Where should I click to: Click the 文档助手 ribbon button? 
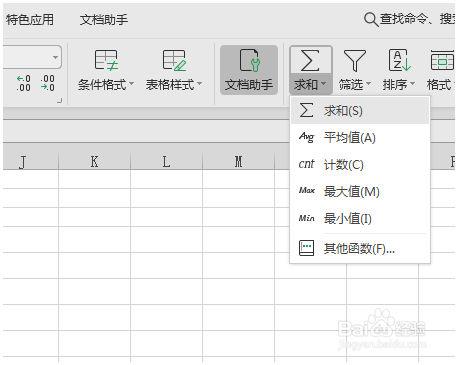coord(249,70)
